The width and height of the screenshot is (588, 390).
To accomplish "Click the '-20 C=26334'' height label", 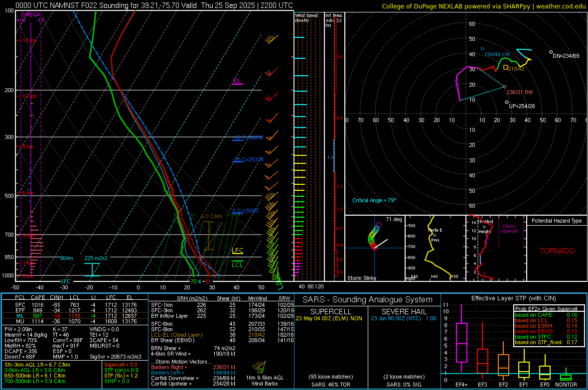I will 248,159.
